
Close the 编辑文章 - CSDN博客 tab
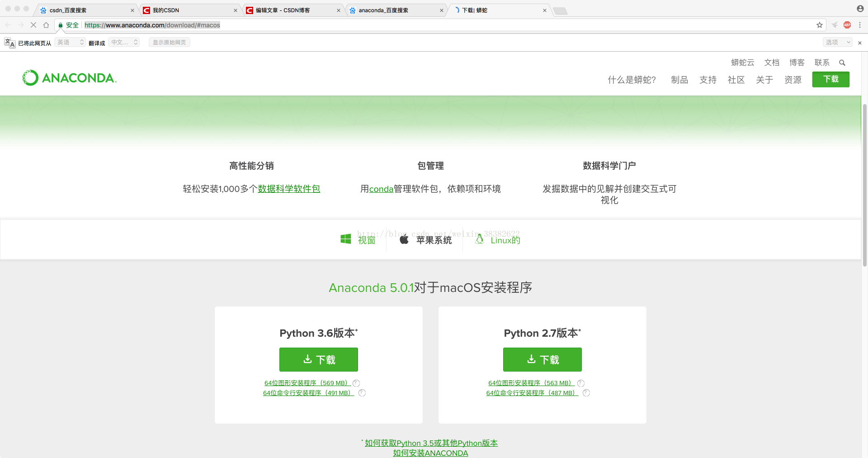(339, 10)
